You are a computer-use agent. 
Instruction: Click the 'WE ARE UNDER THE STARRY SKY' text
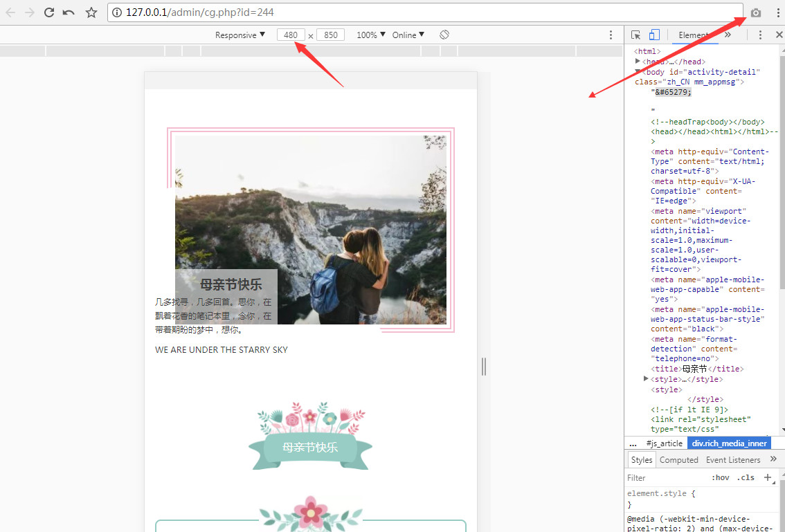(222, 350)
